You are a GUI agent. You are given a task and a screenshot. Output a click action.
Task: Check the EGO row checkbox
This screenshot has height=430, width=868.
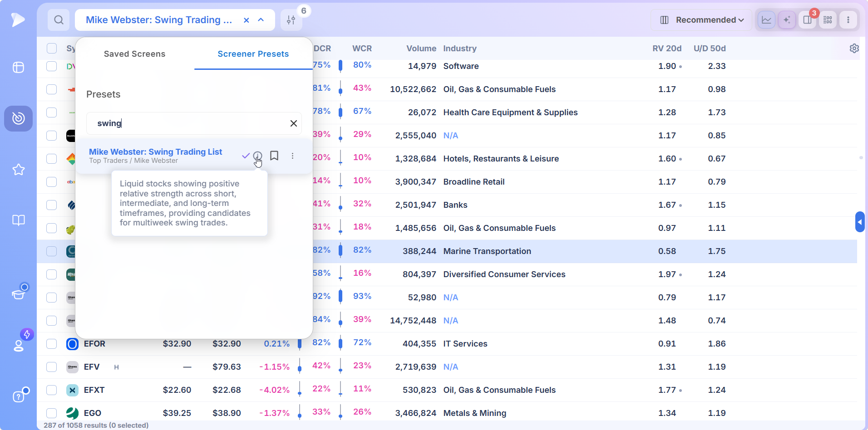tap(52, 413)
